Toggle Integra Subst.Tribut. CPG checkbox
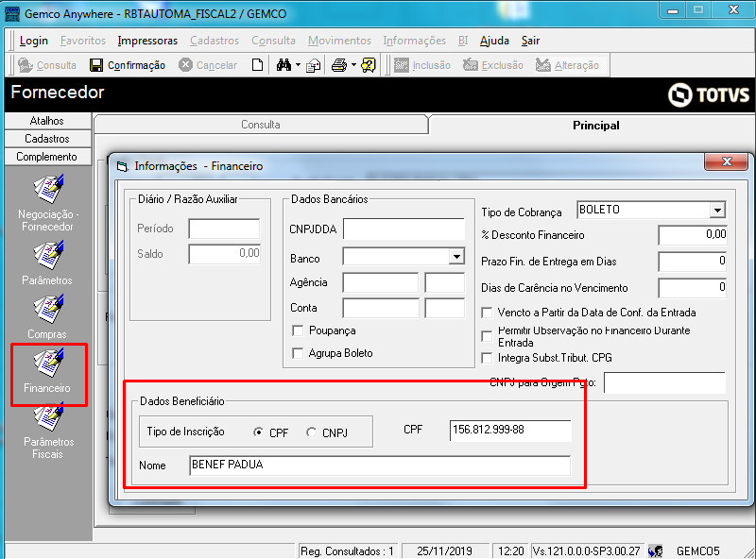The height and width of the screenshot is (559, 756). (x=487, y=358)
